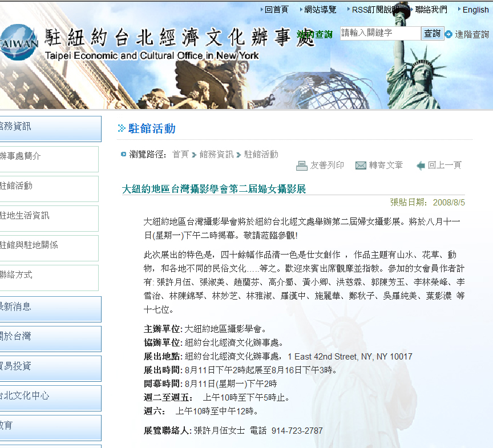Go to 首頁 in the breadcrumb path
This screenshot has width=493, height=448.
point(180,154)
